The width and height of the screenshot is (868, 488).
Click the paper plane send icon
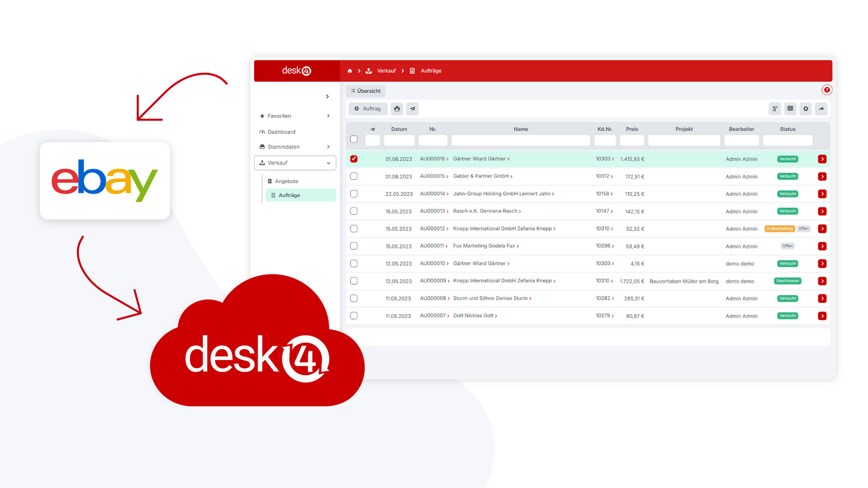(x=412, y=109)
